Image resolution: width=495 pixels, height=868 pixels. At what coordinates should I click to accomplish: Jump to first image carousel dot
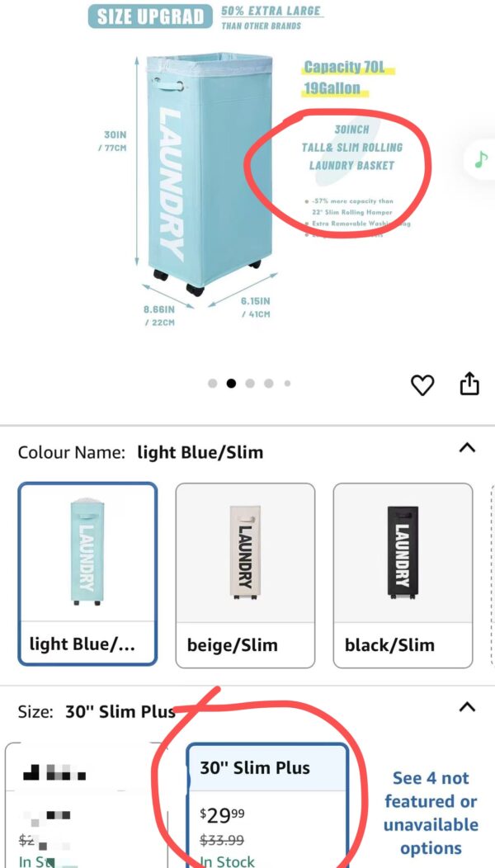point(213,384)
